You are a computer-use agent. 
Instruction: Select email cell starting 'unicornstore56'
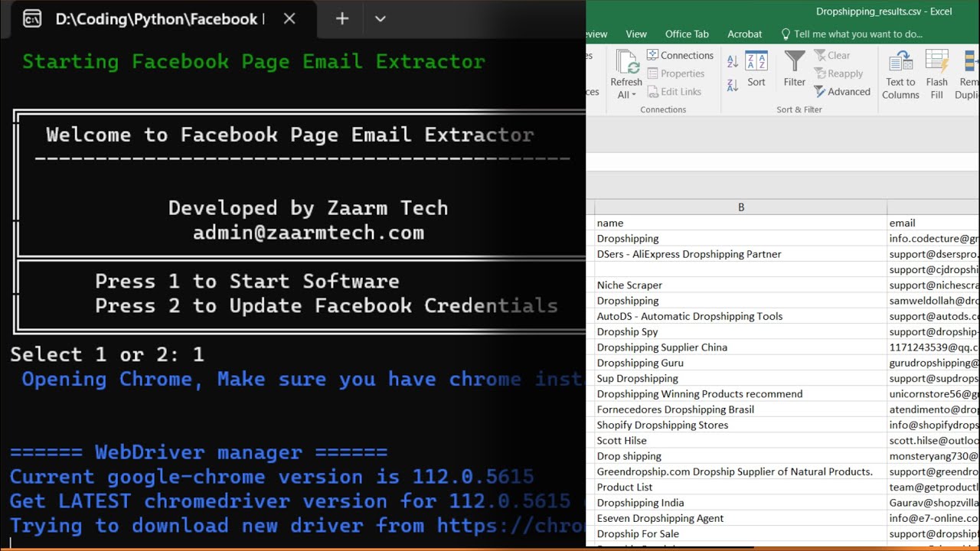[x=934, y=393]
